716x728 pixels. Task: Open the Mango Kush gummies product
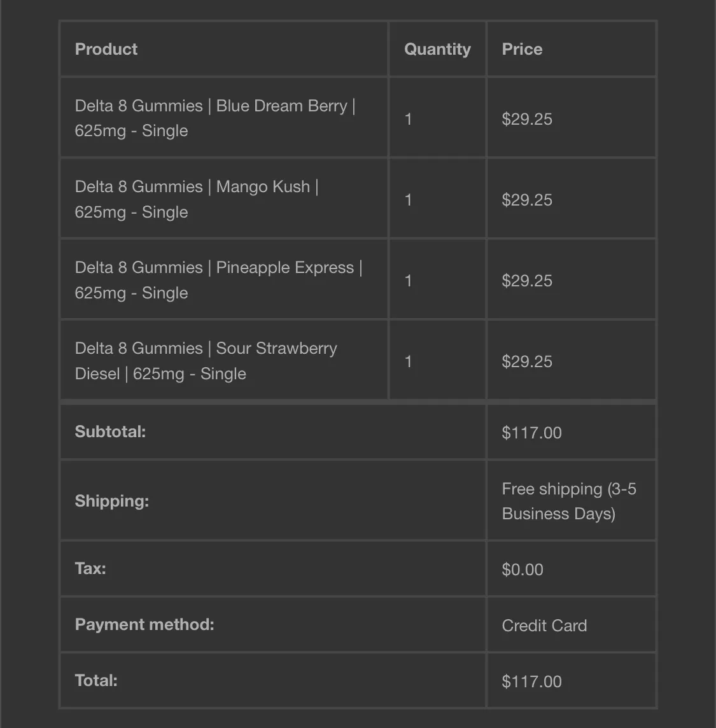197,199
